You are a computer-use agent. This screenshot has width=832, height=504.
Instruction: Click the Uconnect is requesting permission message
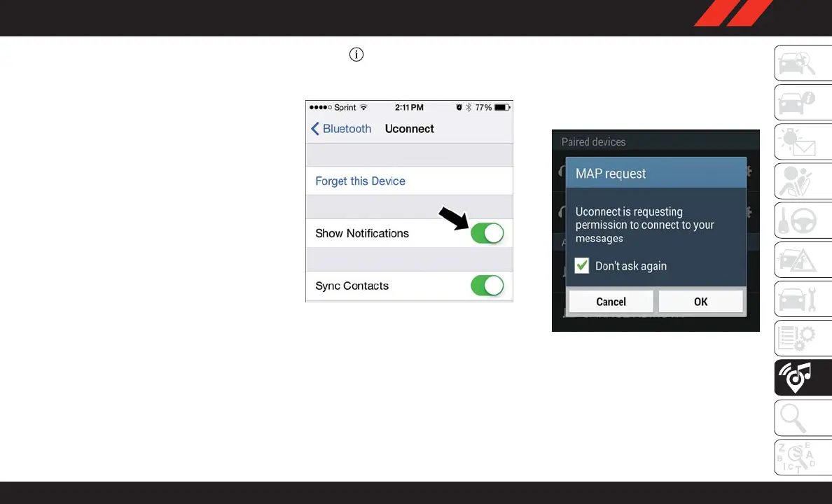pos(645,225)
